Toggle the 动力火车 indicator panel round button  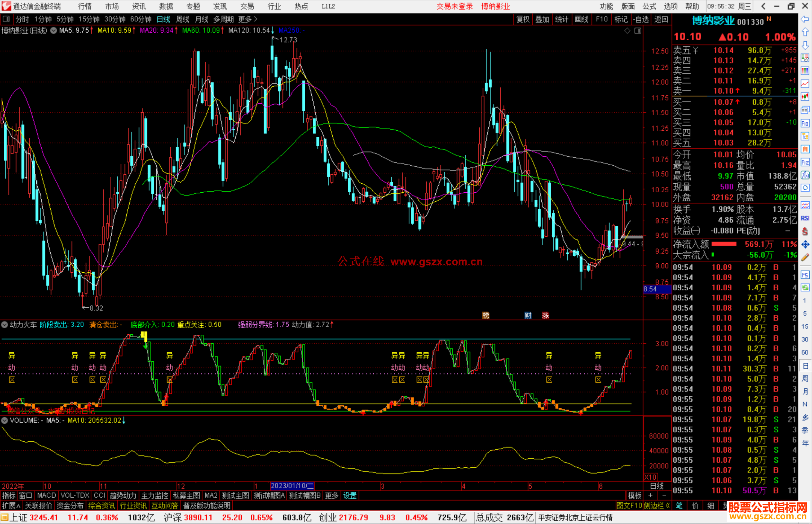pos(5,325)
